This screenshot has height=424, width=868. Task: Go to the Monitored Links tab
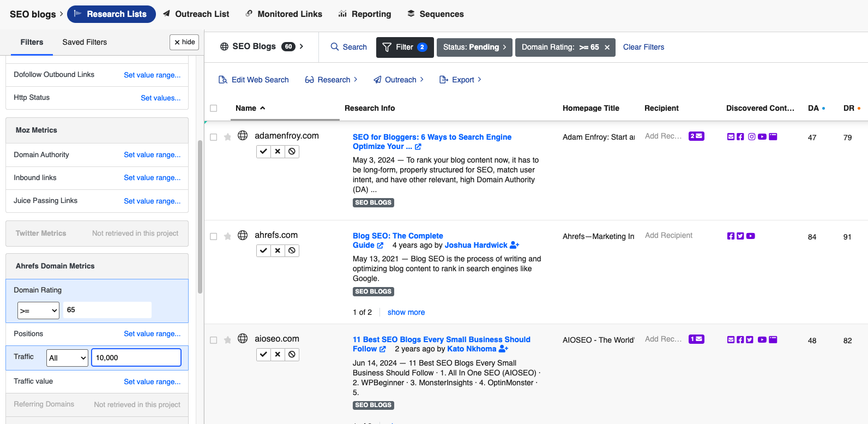click(284, 14)
